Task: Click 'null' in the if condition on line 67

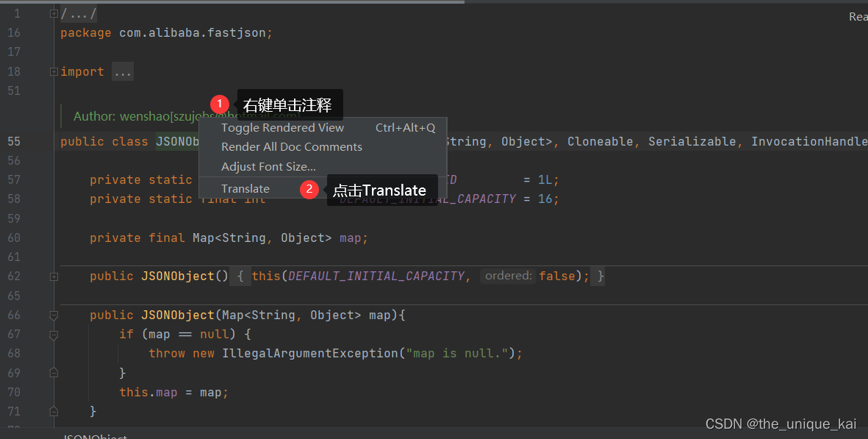Action: (214, 335)
